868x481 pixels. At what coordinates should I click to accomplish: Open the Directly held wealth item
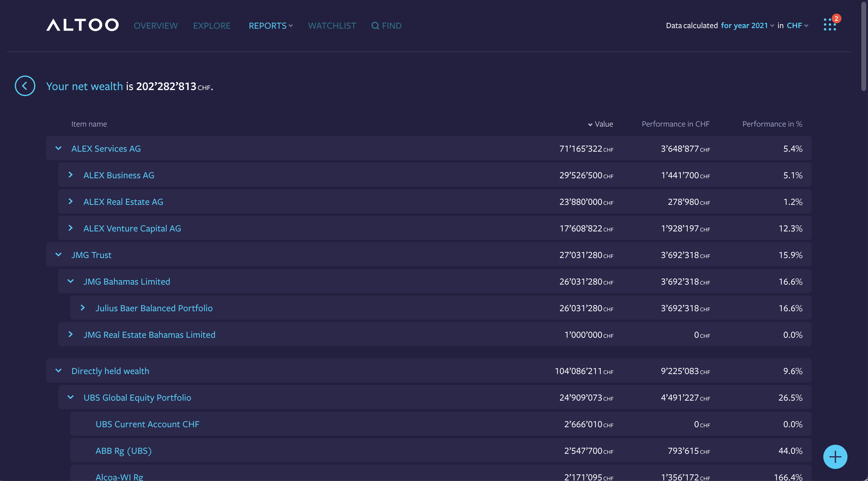pos(110,371)
